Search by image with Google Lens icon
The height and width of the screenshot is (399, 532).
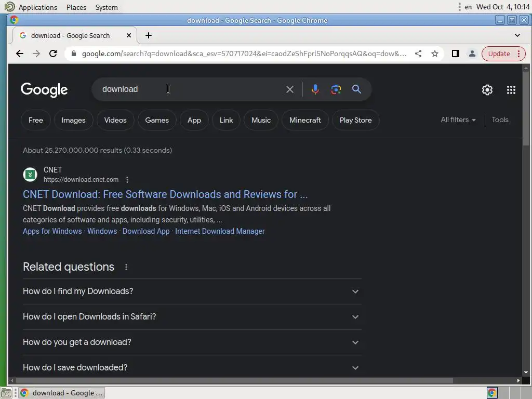click(336, 89)
